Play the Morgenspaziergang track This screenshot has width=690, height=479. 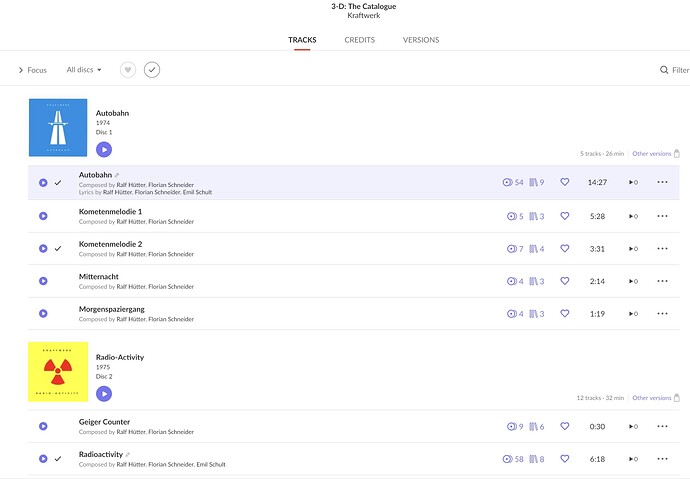pyautogui.click(x=43, y=314)
